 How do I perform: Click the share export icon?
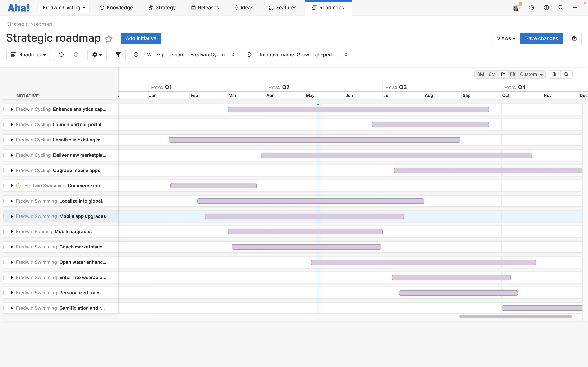(x=574, y=38)
